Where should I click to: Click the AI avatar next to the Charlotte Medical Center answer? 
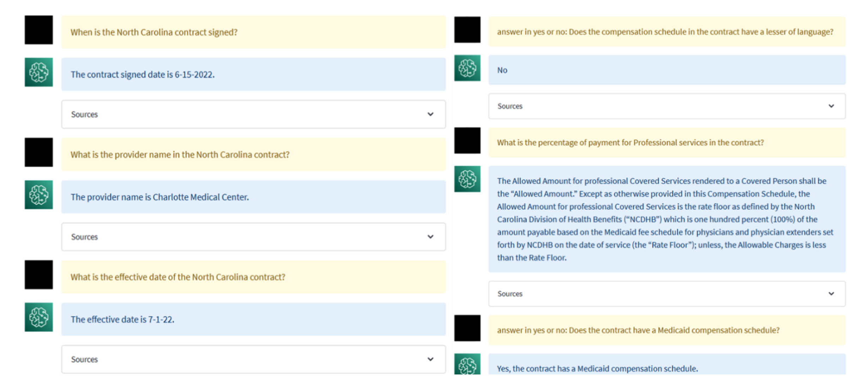[39, 195]
